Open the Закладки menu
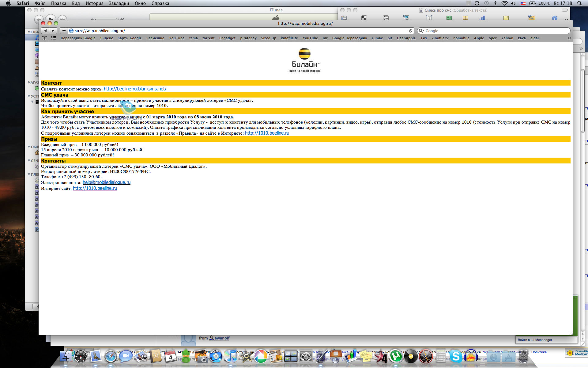Viewport: 588px width, 368px height. click(x=119, y=3)
